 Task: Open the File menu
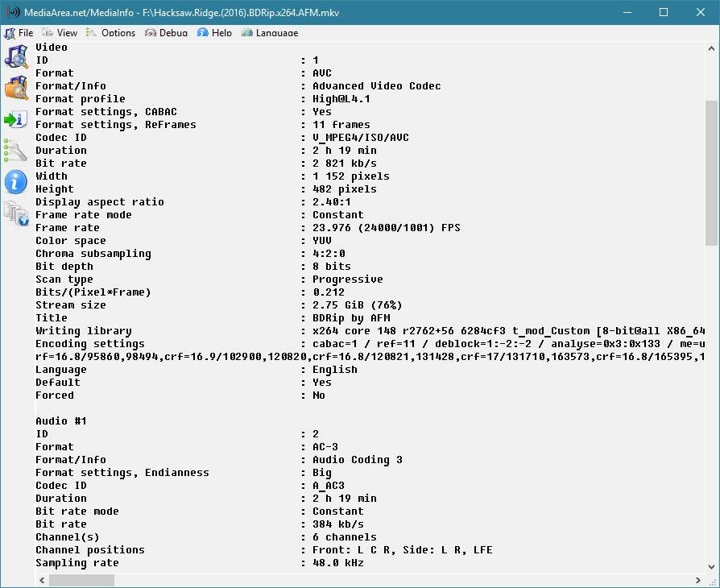point(26,32)
